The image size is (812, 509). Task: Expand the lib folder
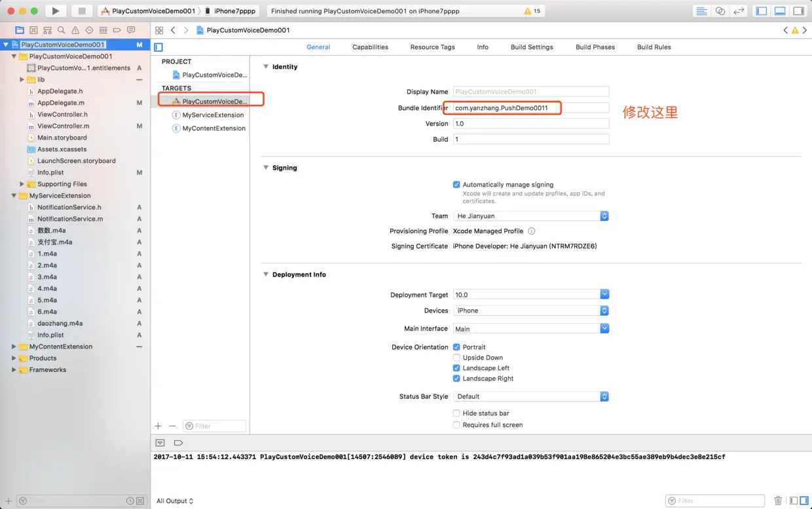[x=22, y=80]
